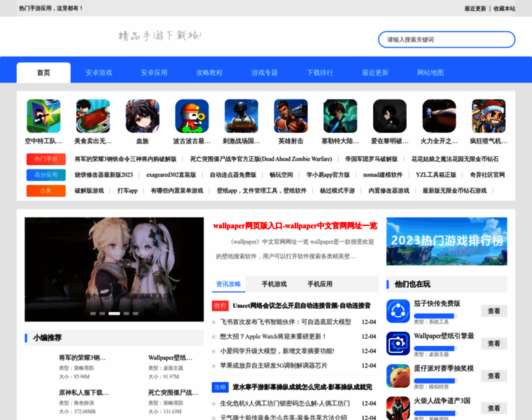Viewport: 532px width, 420px height.
Task: Open the 波古波古 game icon
Action: 192,116
